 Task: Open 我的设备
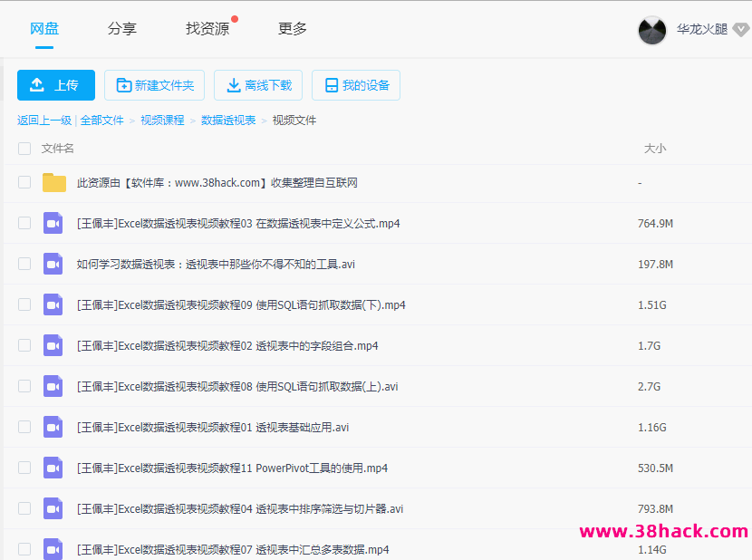click(x=356, y=85)
